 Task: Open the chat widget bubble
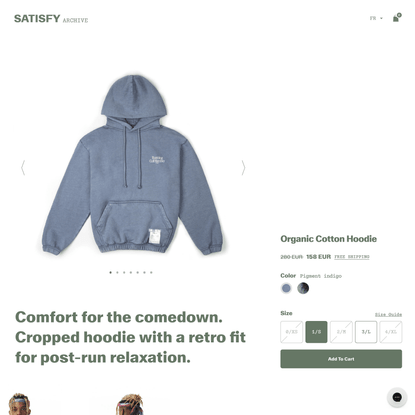(397, 397)
